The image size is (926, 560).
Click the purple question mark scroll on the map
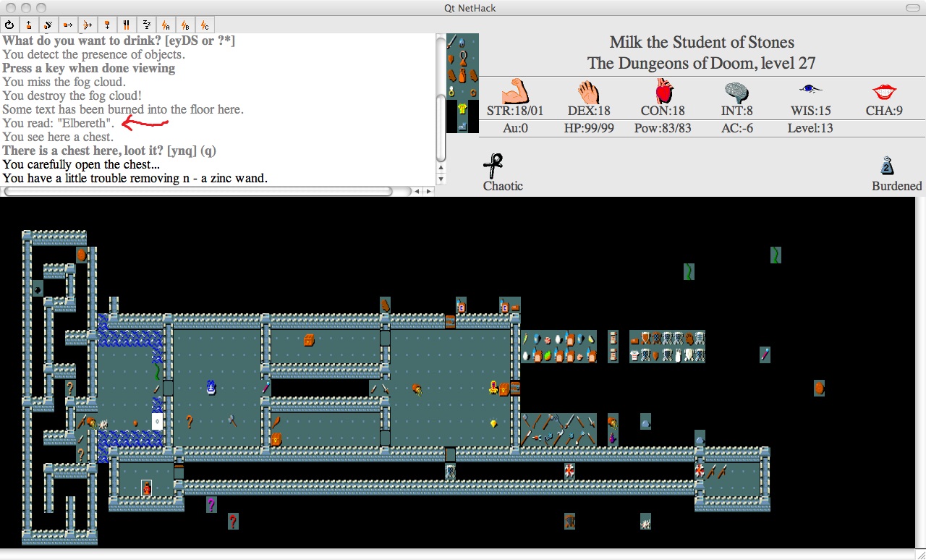[x=211, y=504]
